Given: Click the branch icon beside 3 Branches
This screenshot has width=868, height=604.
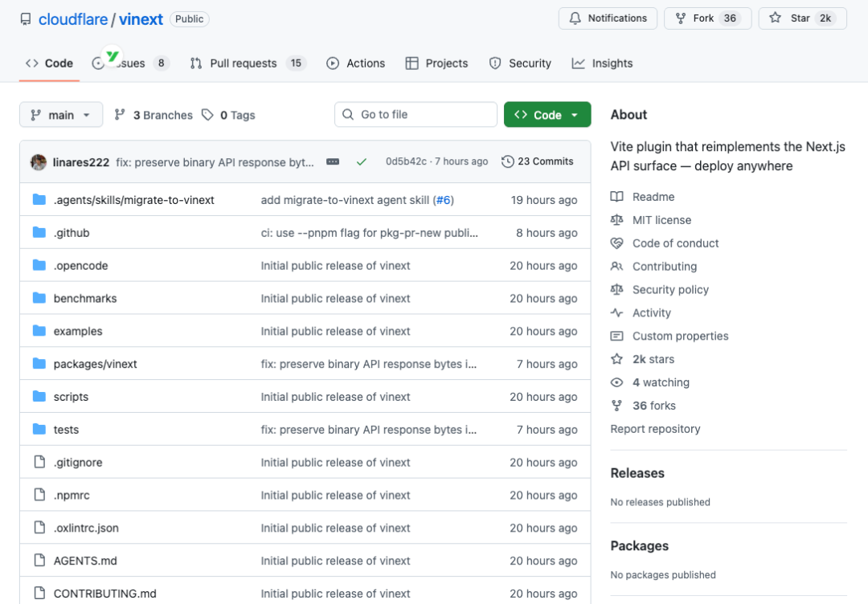Looking at the screenshot, I should (x=121, y=115).
